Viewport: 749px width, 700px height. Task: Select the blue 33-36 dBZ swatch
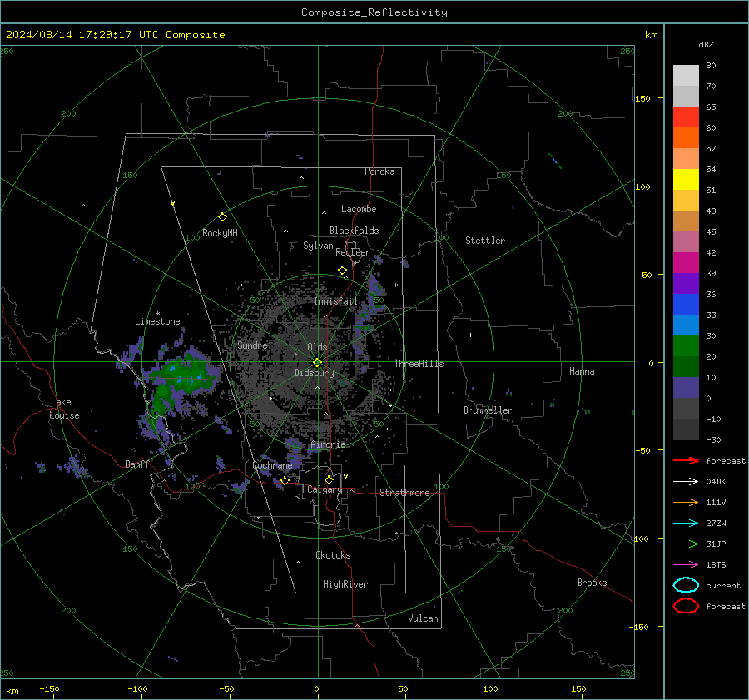click(x=686, y=305)
